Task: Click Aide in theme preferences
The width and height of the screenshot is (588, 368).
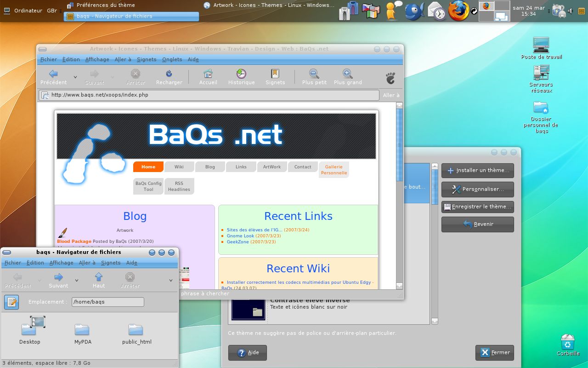Action: (x=248, y=353)
